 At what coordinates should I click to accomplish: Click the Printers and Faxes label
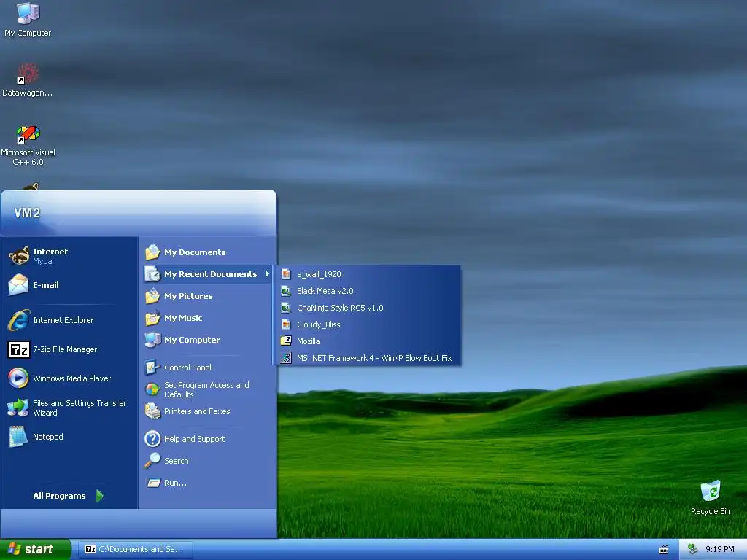click(x=197, y=411)
